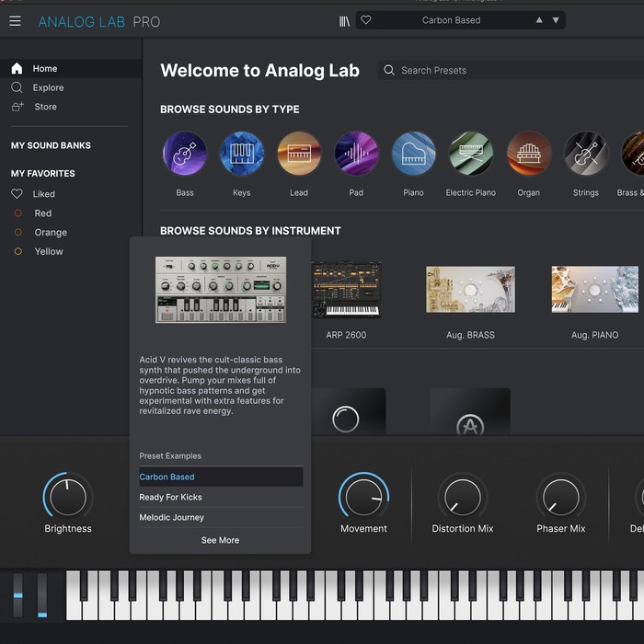Open the Aug. BRASS instrument

pyautogui.click(x=470, y=290)
